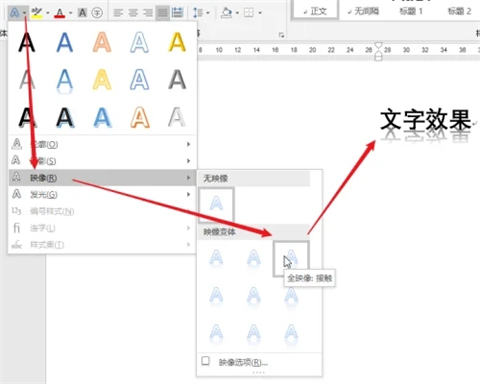Apply the text highlight color pen

(36, 13)
